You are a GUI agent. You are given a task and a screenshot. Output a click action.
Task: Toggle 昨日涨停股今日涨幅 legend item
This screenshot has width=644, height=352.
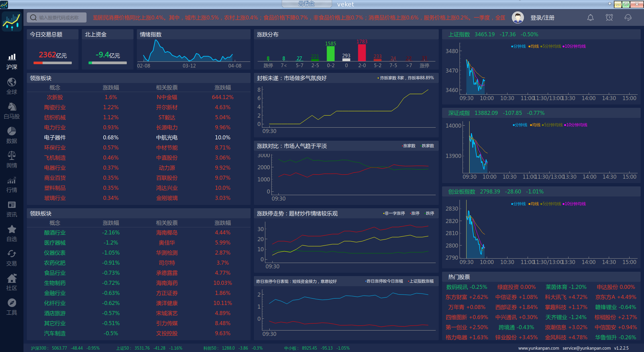pyautogui.click(x=384, y=281)
